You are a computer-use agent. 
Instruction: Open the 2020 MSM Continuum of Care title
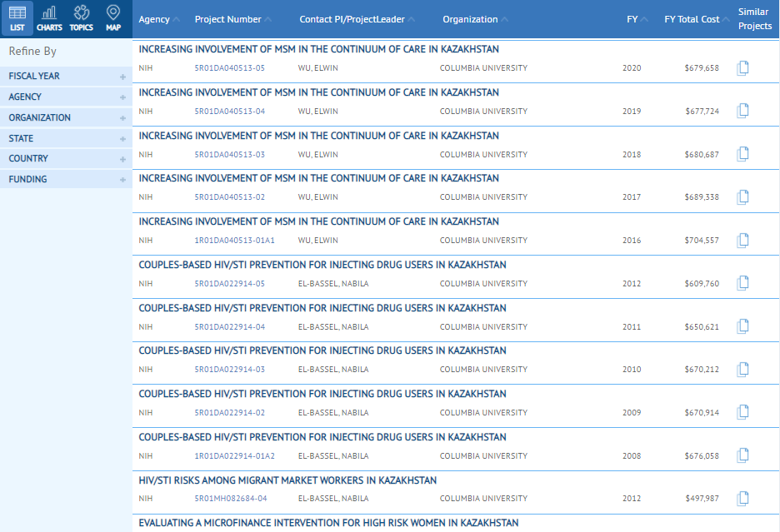(319, 49)
